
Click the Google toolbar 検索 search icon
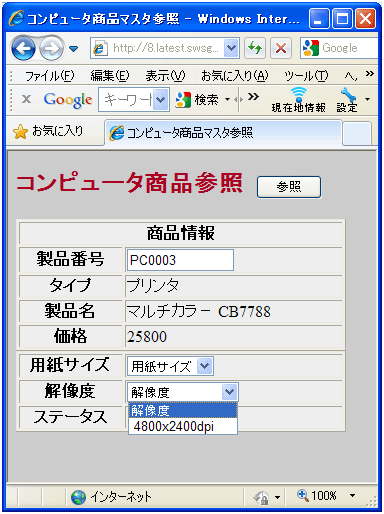pyautogui.click(x=197, y=100)
